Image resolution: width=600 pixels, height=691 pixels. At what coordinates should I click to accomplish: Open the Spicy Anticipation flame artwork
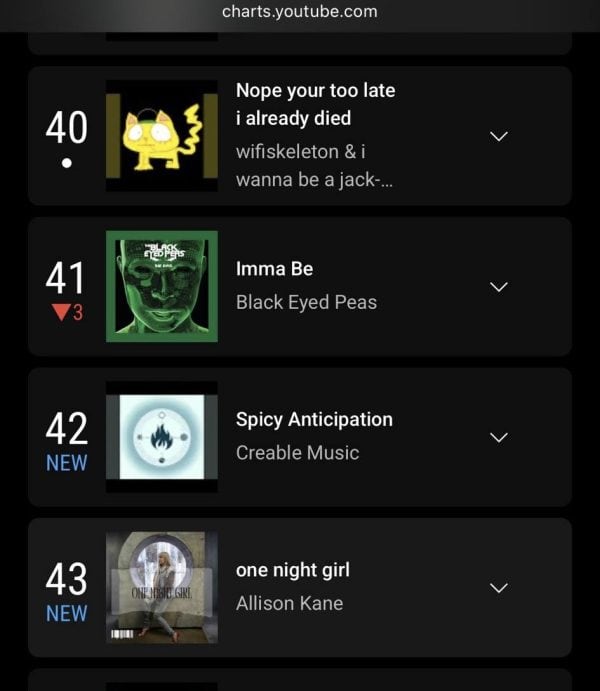[x=161, y=437]
